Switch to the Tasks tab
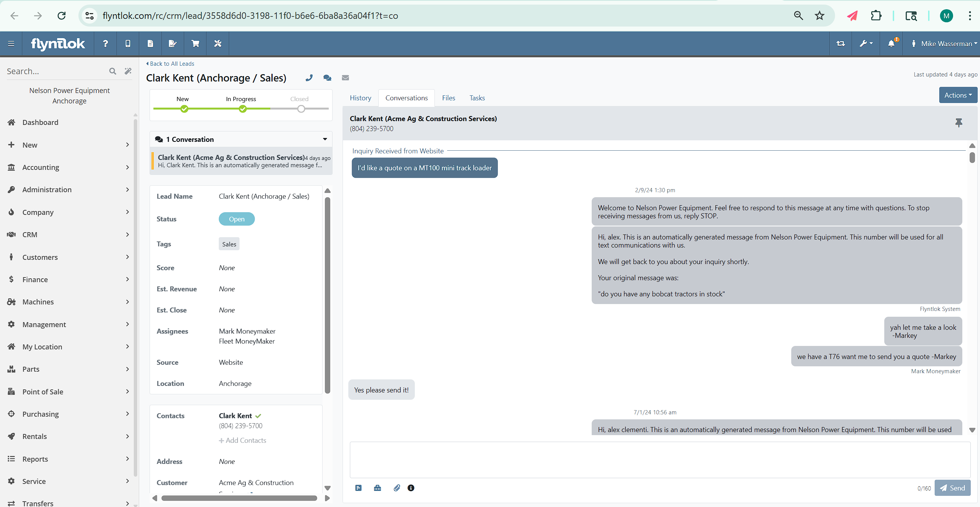Screen dimensions: 980x507 coord(477,98)
